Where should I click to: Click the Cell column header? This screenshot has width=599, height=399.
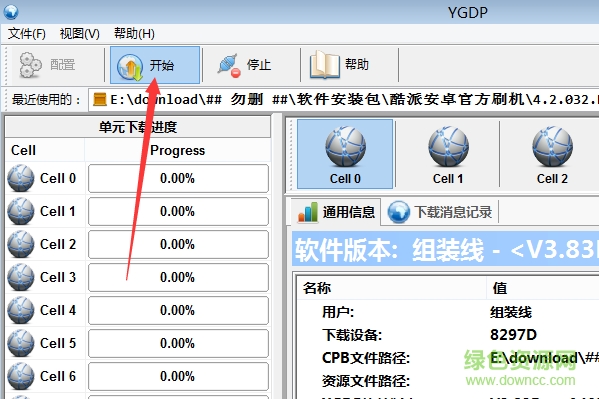[x=45, y=150]
